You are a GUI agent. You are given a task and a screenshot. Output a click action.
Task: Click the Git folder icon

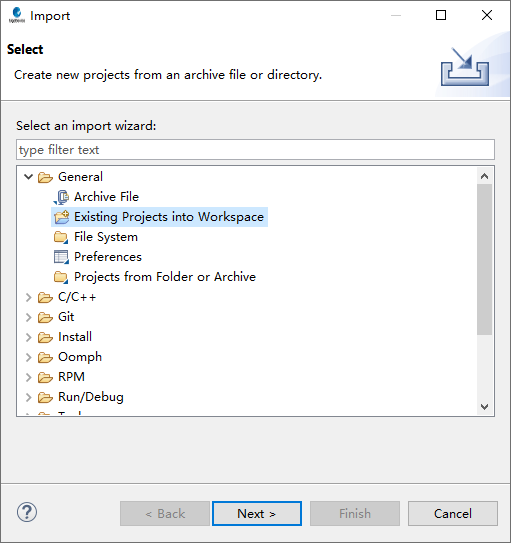click(45, 317)
